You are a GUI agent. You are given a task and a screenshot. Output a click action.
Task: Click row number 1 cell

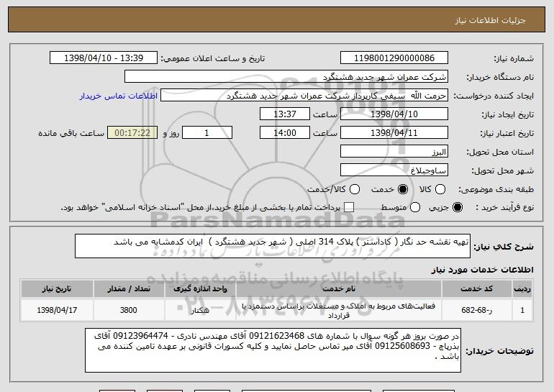(522, 310)
